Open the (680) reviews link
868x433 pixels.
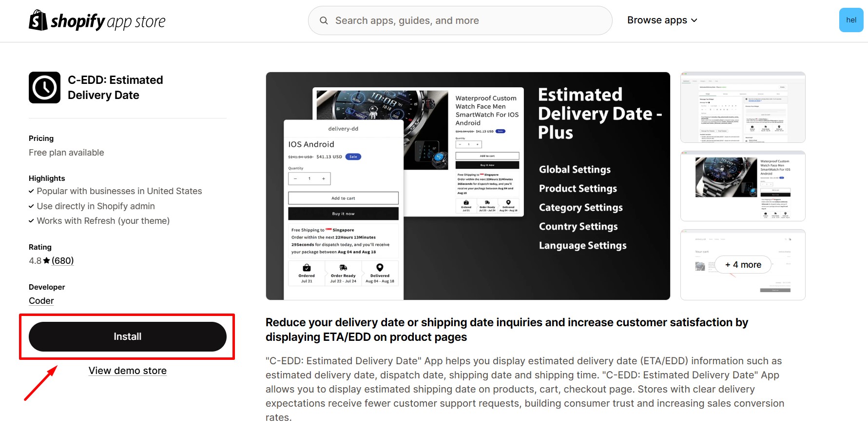(x=63, y=260)
